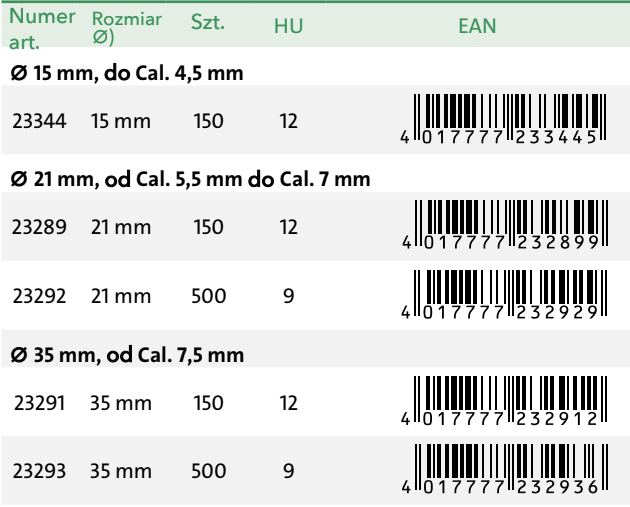Select article number 23289
The image size is (630, 507).
coord(39,227)
